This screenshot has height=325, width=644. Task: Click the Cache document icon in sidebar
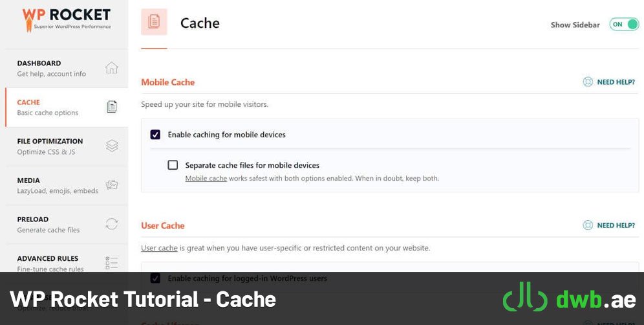pos(112,107)
